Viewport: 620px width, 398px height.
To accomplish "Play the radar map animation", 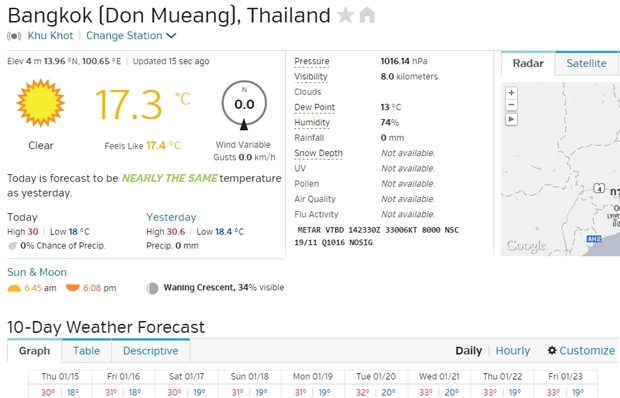I will point(511,119).
